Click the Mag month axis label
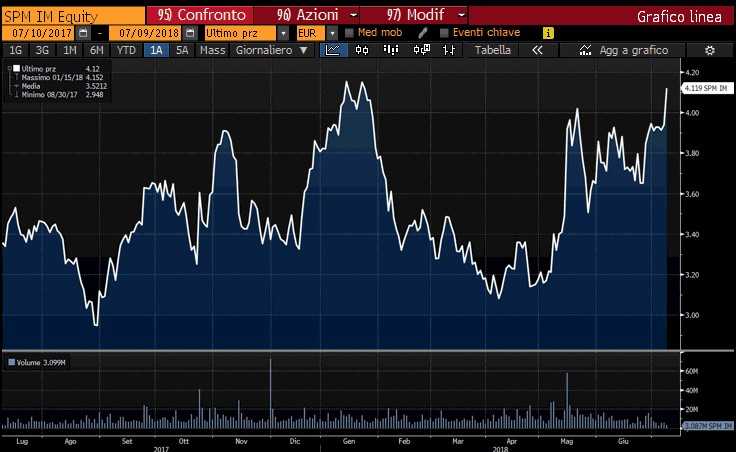This screenshot has height=452, width=736. (567, 441)
